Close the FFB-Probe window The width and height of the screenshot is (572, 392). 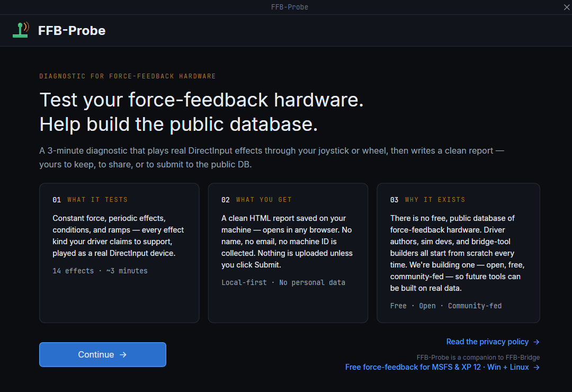[x=567, y=7]
